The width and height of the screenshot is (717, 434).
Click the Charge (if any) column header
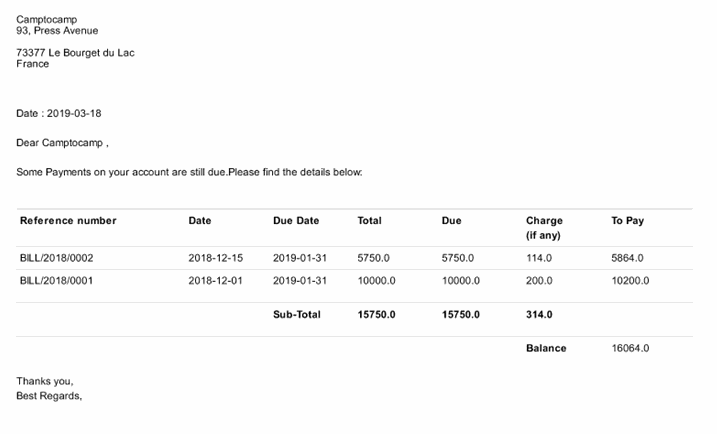coord(544,227)
